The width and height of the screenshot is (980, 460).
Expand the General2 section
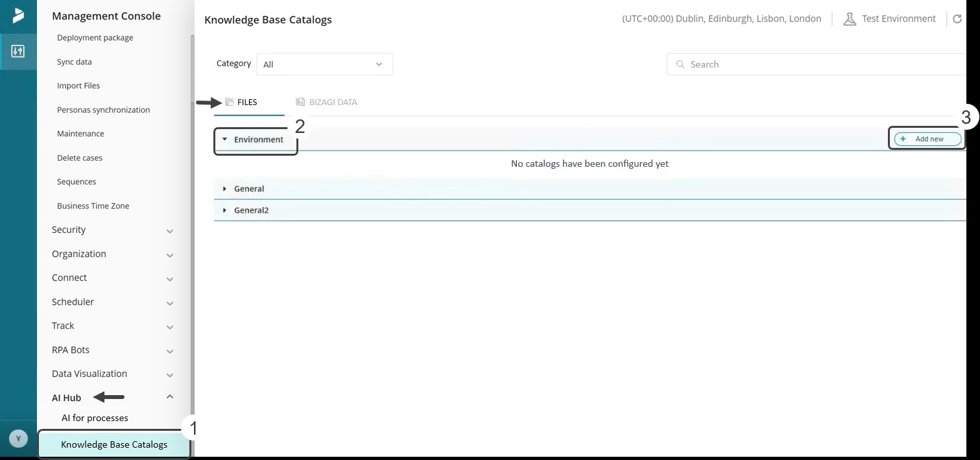[225, 210]
